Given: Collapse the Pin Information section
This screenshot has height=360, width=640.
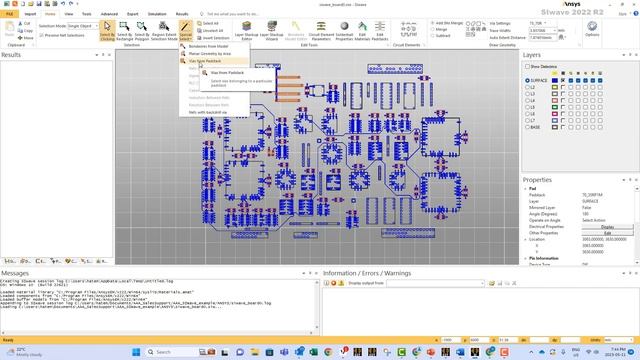Looking at the screenshot, I should coord(525,258).
